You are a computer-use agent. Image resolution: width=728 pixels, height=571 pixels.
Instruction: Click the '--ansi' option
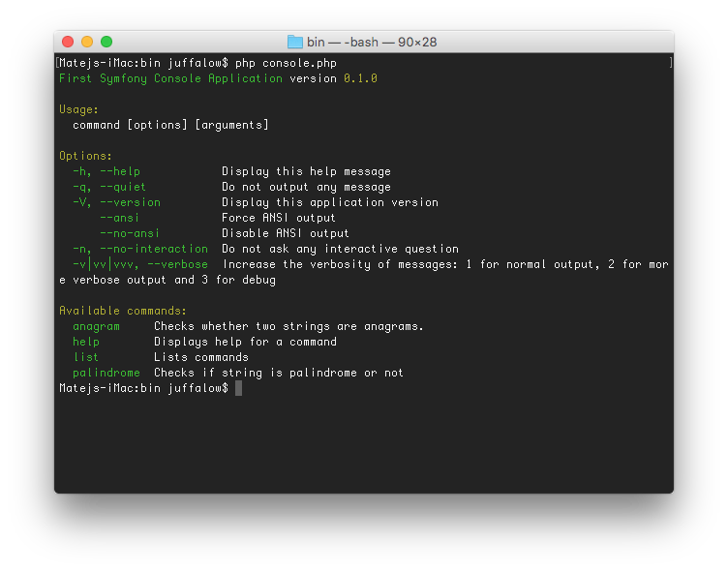(x=120, y=218)
